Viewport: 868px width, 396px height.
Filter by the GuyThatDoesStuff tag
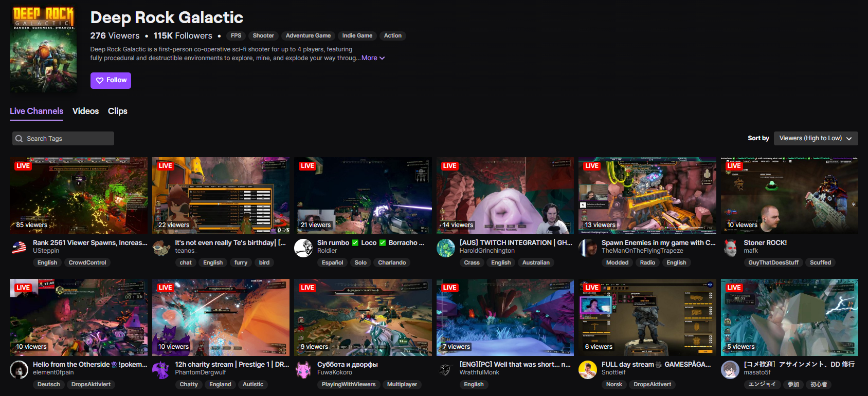773,262
